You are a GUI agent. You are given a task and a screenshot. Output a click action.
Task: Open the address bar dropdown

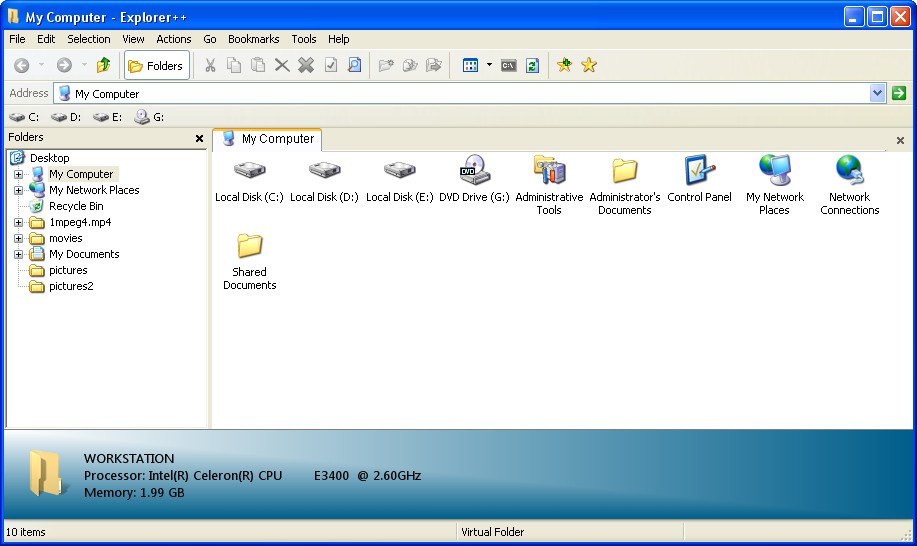[x=877, y=93]
